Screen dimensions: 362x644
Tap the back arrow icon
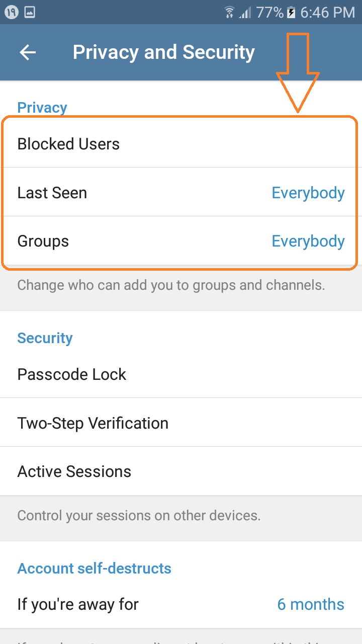coord(28,52)
